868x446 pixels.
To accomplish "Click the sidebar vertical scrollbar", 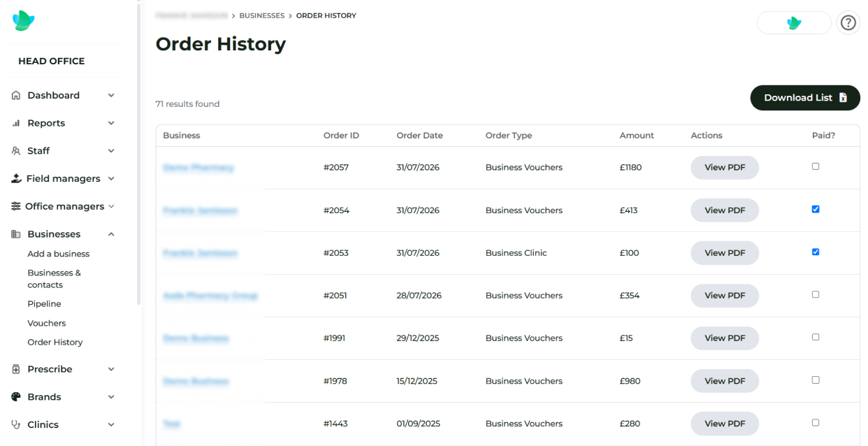I will [138, 154].
